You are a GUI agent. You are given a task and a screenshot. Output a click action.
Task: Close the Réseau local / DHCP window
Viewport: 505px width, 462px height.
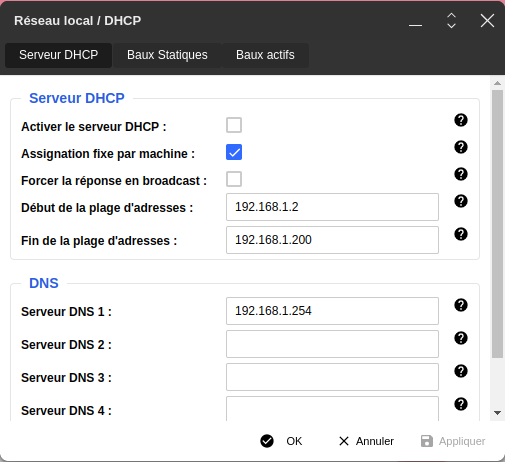click(487, 21)
